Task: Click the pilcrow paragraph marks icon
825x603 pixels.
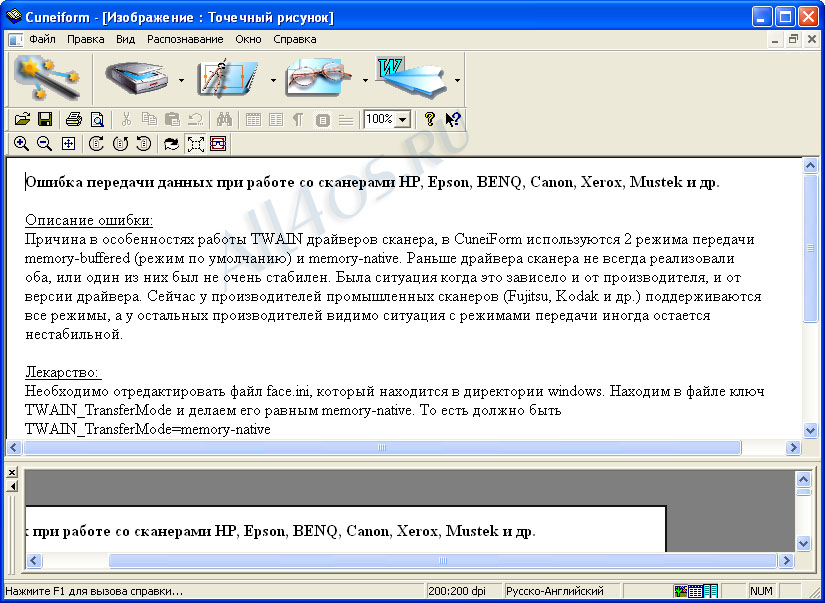Action: click(298, 120)
